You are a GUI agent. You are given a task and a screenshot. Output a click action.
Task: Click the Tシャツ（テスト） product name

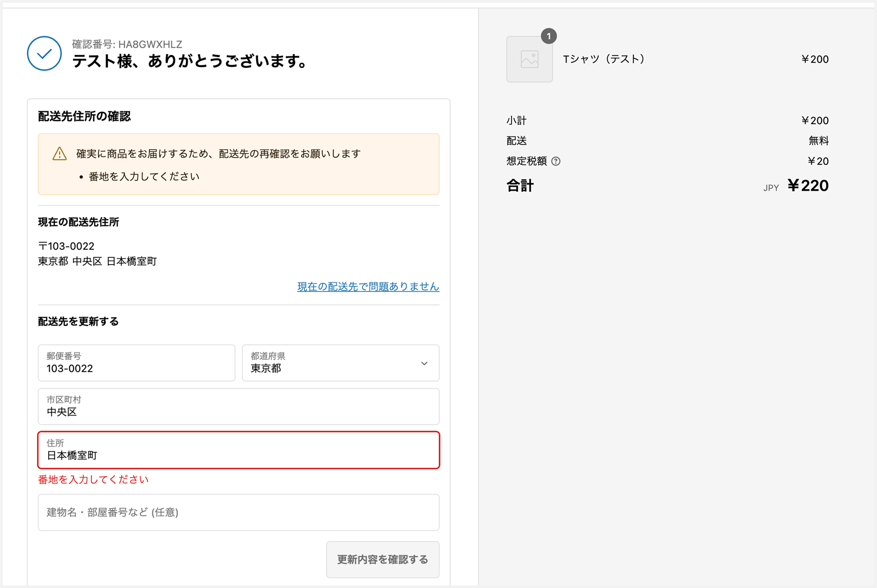(604, 59)
